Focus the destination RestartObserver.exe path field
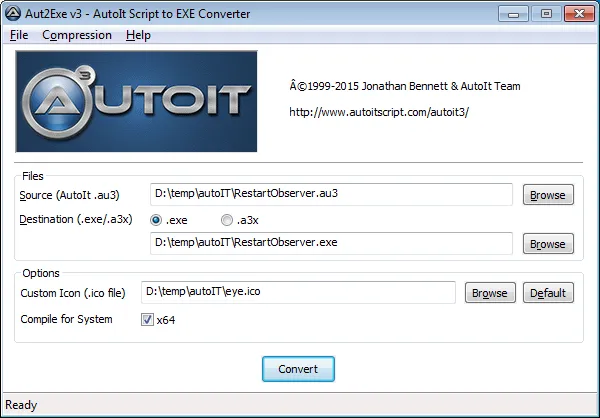Image resolution: width=600 pixels, height=418 pixels. click(331, 243)
